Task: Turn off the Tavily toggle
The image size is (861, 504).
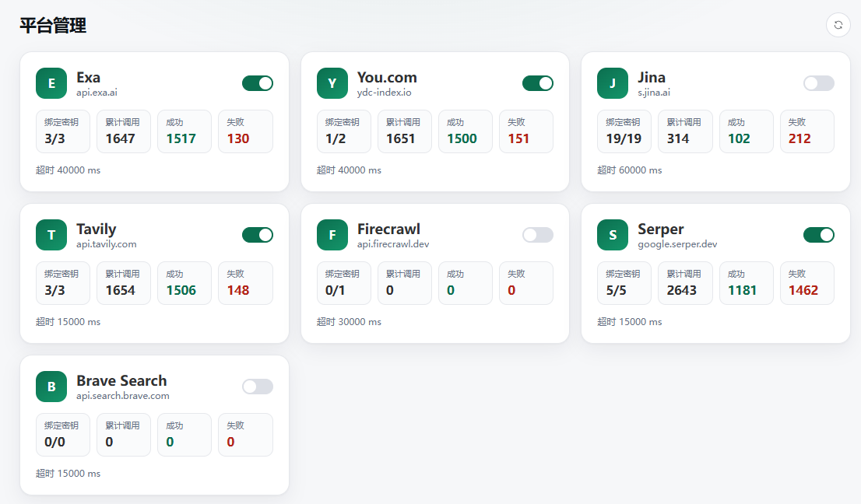Action: click(x=258, y=235)
